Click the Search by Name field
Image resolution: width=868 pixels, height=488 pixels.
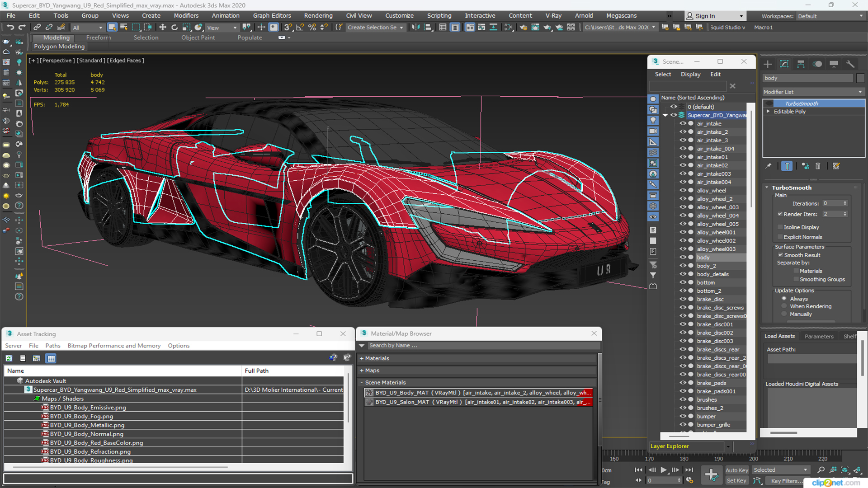483,346
